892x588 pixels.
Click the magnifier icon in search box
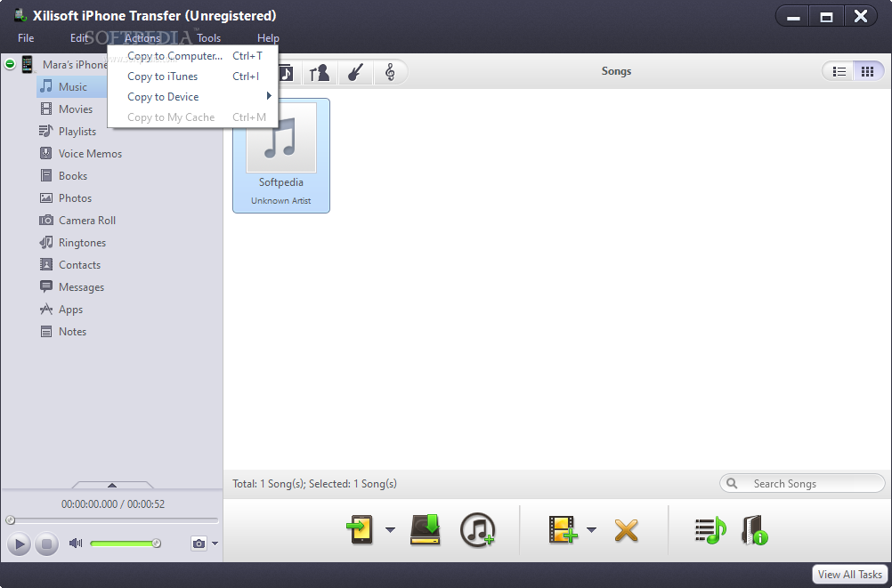tap(732, 483)
